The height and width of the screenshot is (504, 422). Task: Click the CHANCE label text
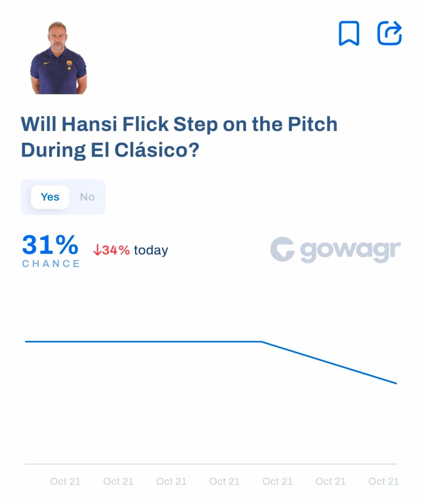[x=51, y=264]
